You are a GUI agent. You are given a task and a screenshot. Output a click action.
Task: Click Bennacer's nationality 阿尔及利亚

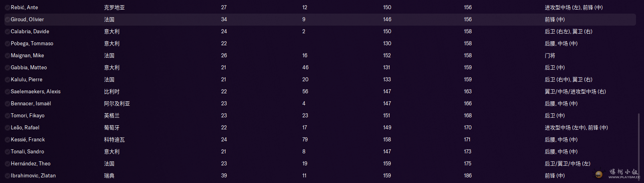click(x=117, y=104)
